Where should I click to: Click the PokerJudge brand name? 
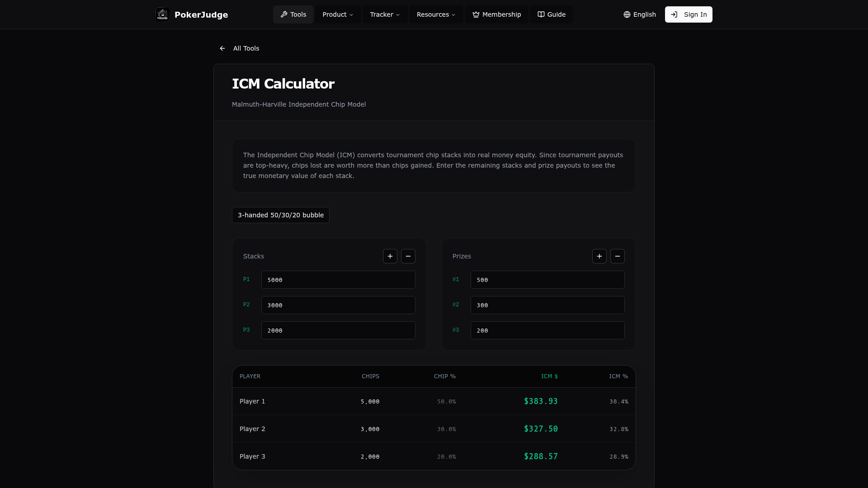[201, 14]
